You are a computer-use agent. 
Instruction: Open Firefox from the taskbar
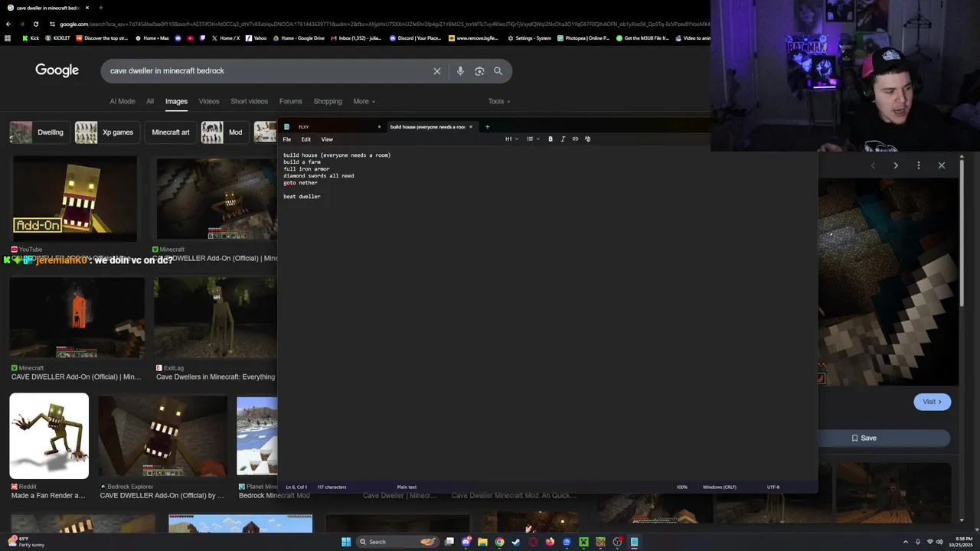click(550, 542)
